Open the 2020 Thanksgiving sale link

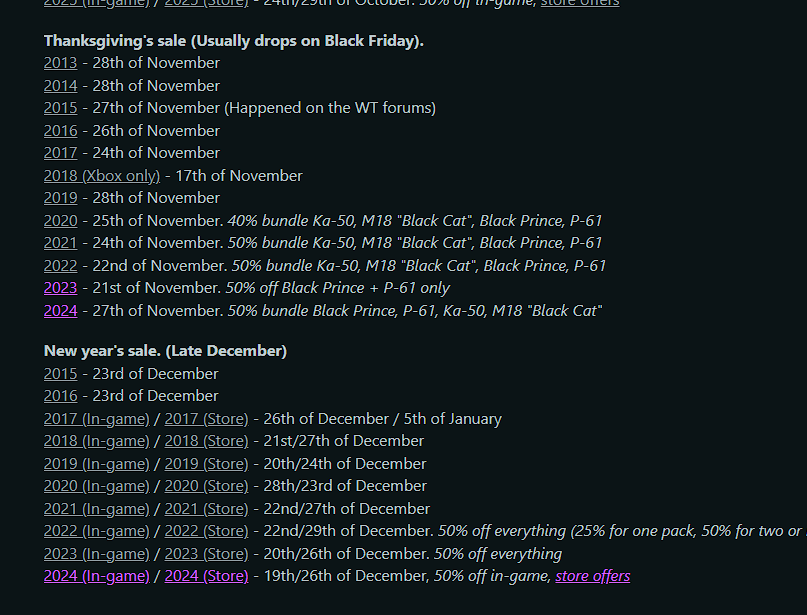(x=60, y=221)
